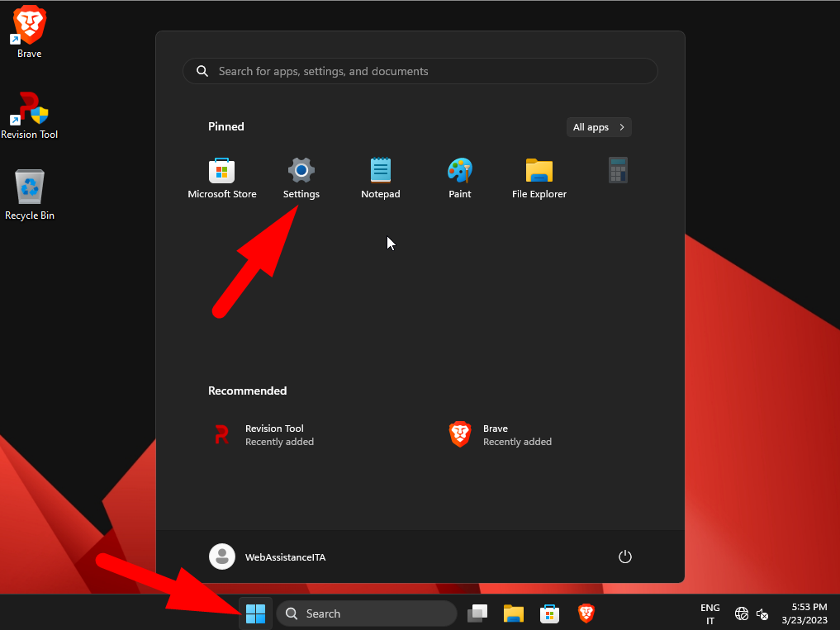840x630 pixels.
Task: Select the Revision Tool desktop shortcut
Action: 30,115
